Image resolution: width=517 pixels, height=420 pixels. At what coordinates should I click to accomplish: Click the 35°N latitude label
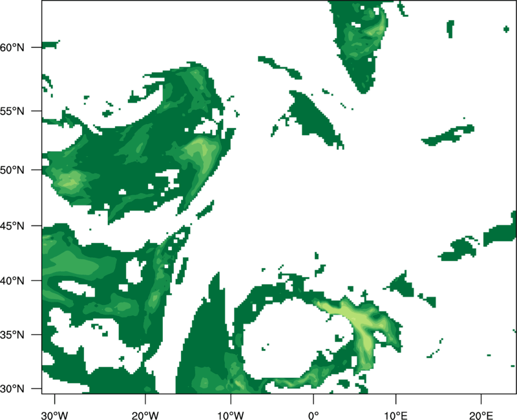click(12, 335)
